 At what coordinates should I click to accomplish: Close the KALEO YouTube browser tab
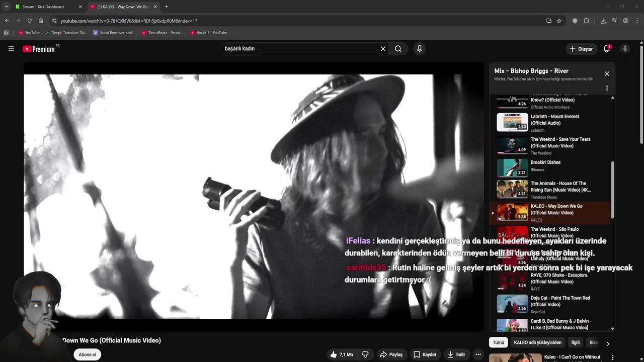[x=155, y=7]
